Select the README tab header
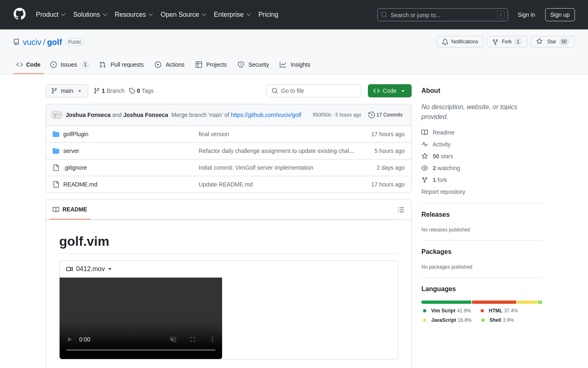 click(x=70, y=209)
